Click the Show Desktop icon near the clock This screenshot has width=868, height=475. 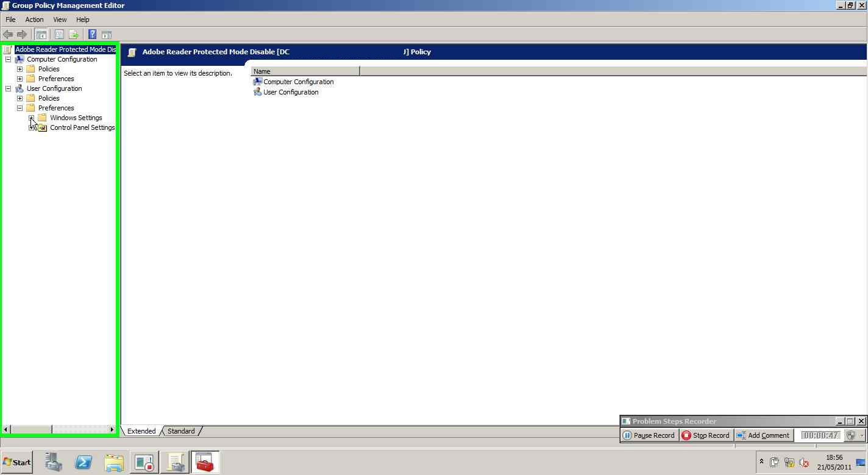point(861,462)
